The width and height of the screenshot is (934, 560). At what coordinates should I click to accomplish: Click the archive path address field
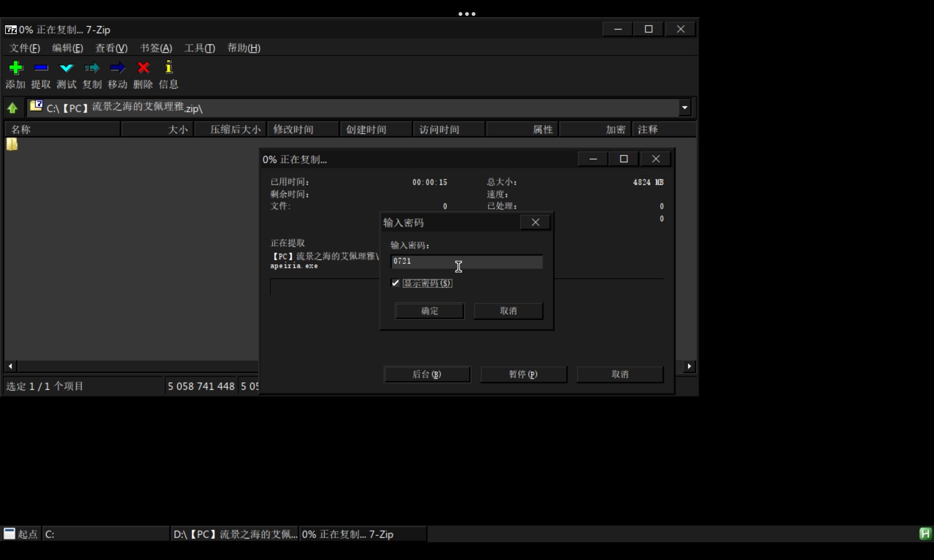tap(353, 108)
